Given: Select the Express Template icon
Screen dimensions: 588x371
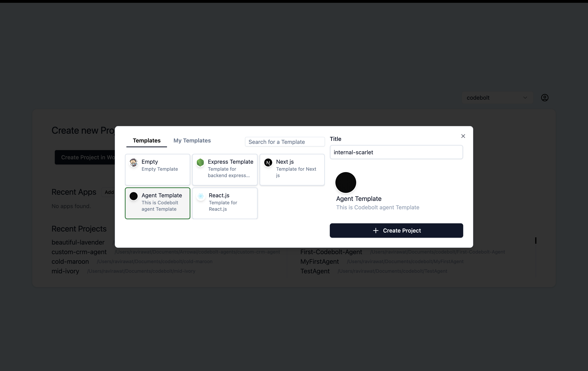Looking at the screenshot, I should tap(200, 162).
